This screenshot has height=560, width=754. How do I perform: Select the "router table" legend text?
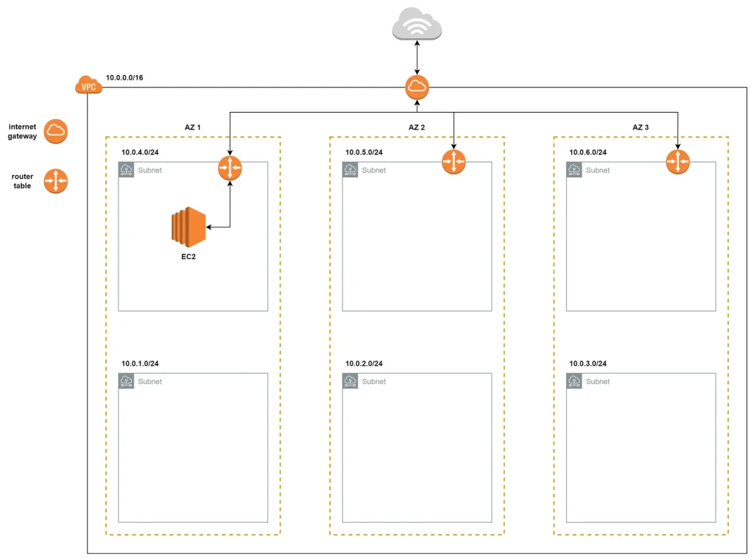pyautogui.click(x=22, y=181)
